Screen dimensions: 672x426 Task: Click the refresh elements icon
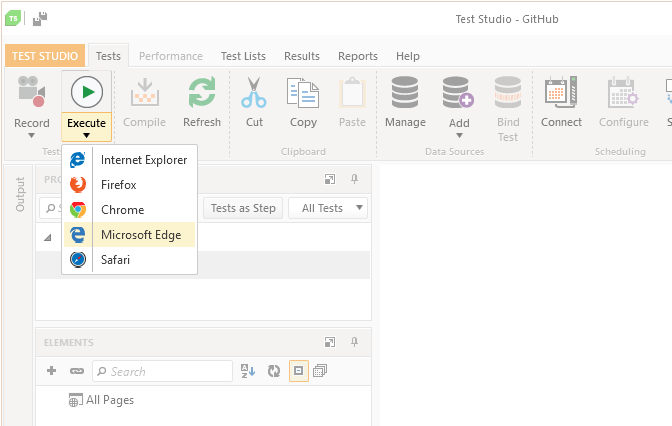click(274, 371)
